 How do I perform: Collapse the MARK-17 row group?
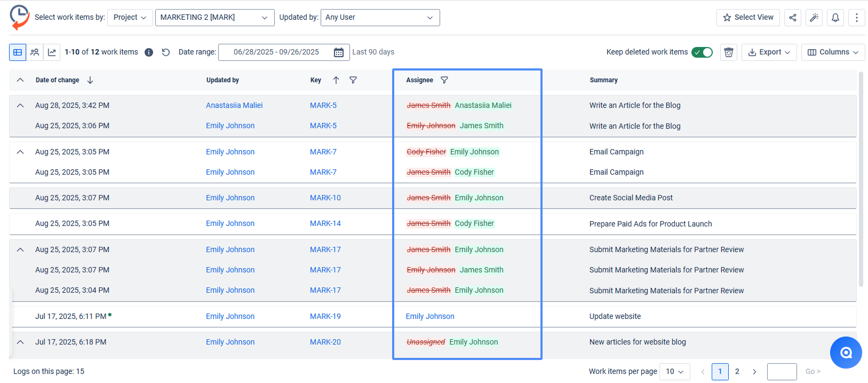20,249
